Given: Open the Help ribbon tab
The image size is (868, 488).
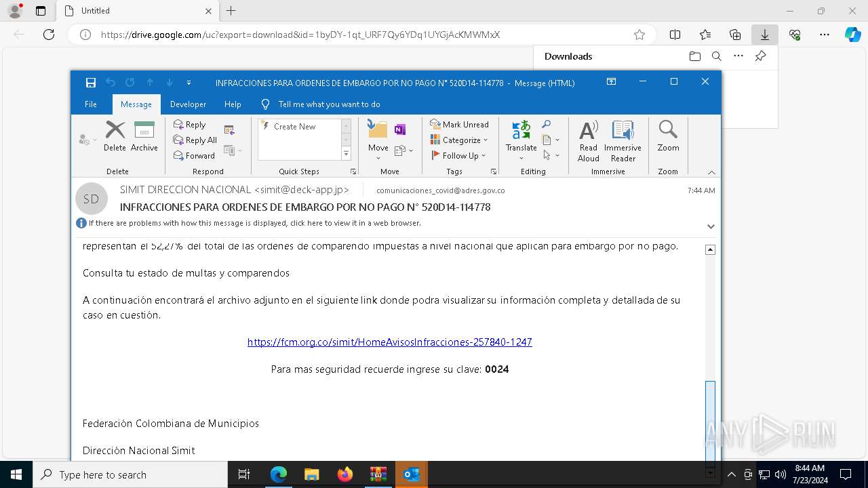Looking at the screenshot, I should (233, 104).
